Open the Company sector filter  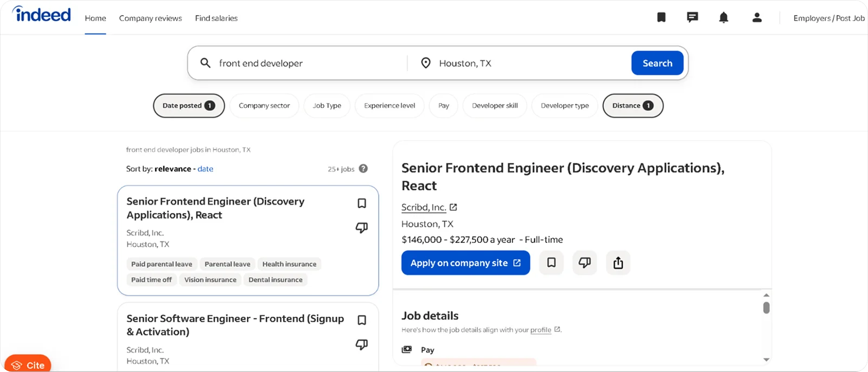[x=264, y=106]
